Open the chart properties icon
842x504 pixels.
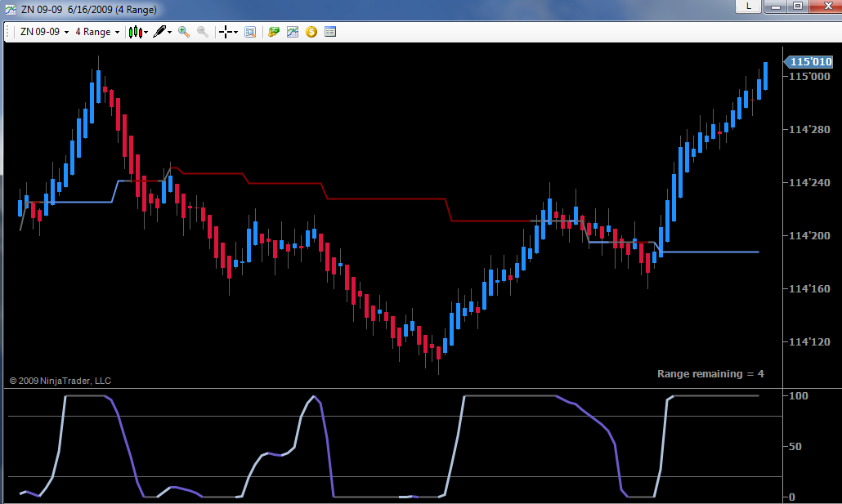point(330,32)
